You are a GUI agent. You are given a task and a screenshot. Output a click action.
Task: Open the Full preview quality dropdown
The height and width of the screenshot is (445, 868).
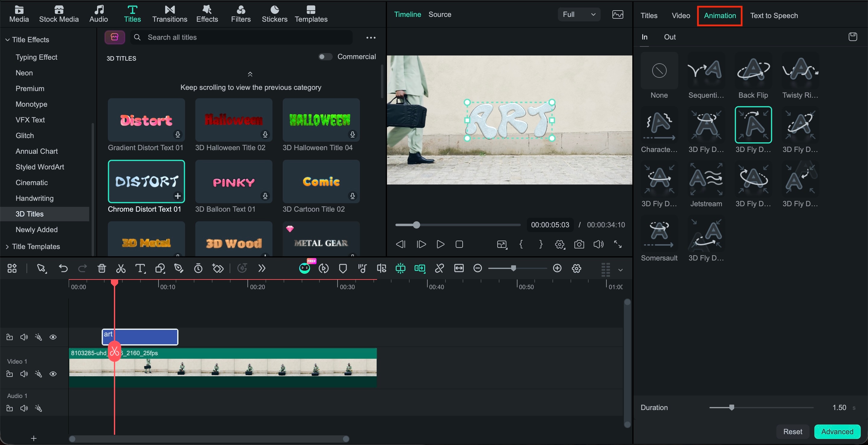pyautogui.click(x=579, y=14)
